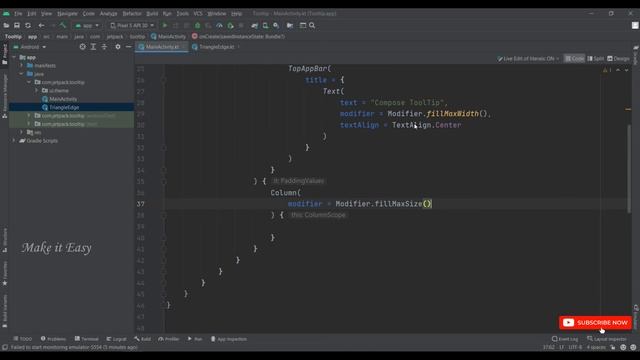The image size is (640, 360).
Task: Click the Debug app bug icon
Action: [198, 25]
